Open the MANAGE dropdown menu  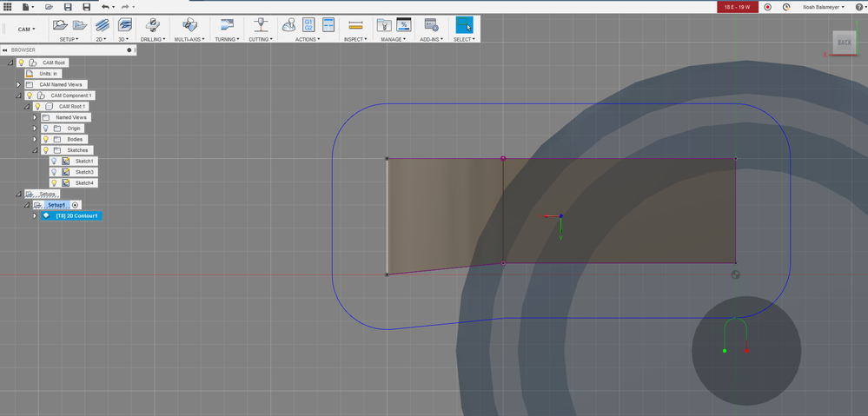click(394, 39)
